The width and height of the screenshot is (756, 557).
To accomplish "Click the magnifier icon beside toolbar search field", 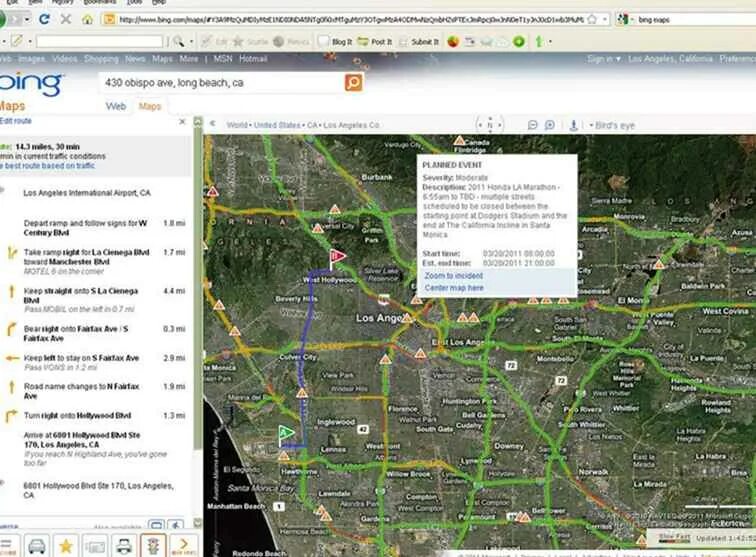I will pyautogui.click(x=178, y=42).
